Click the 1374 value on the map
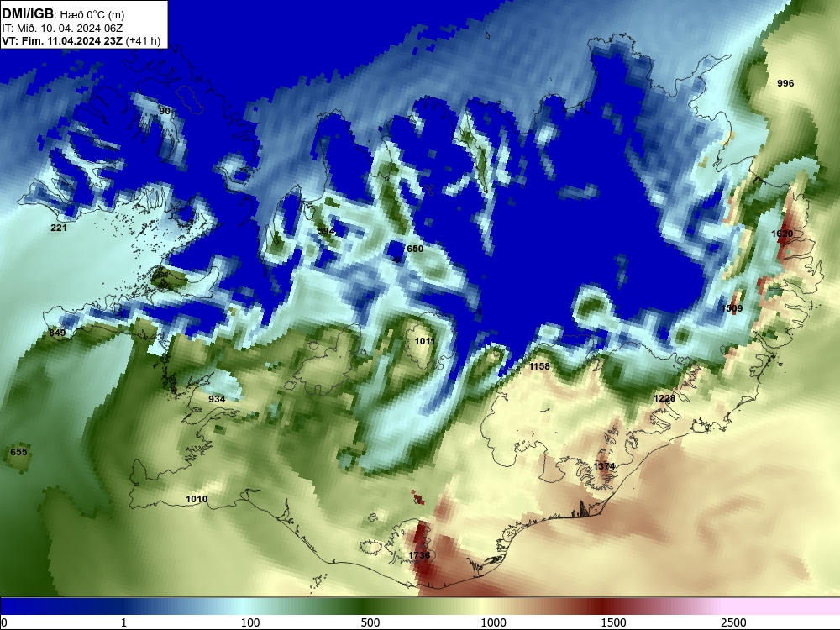This screenshot has height=630, width=840. [604, 466]
